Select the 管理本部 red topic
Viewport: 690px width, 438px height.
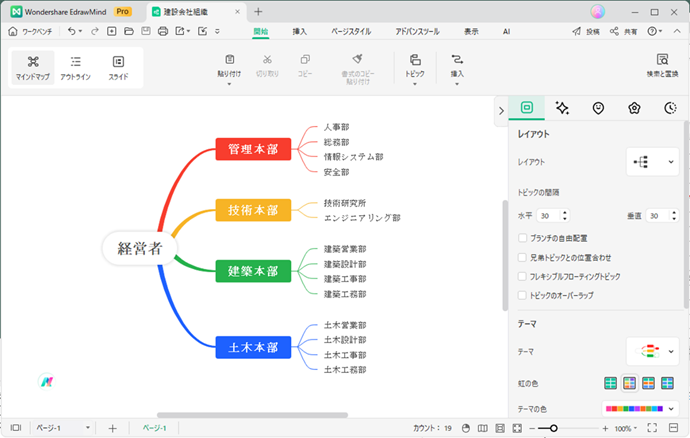click(253, 149)
